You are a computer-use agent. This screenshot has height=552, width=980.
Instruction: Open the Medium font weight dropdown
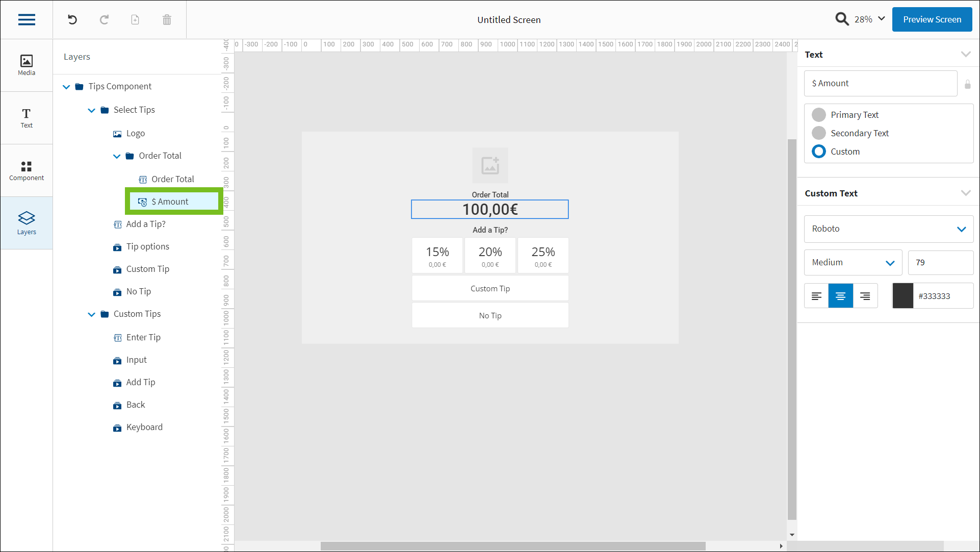tap(853, 263)
